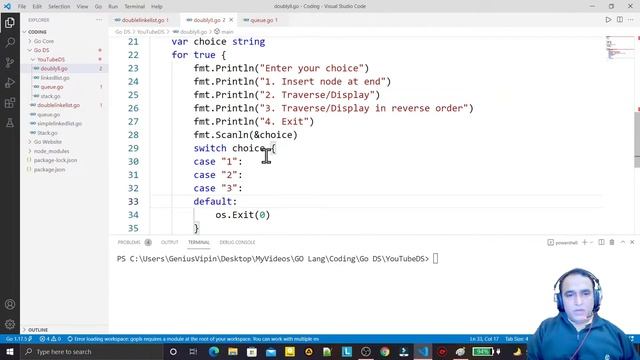640x360 pixels.
Task: Click the Tab Size indicator in the status bar
Action: pyautogui.click(x=516, y=339)
